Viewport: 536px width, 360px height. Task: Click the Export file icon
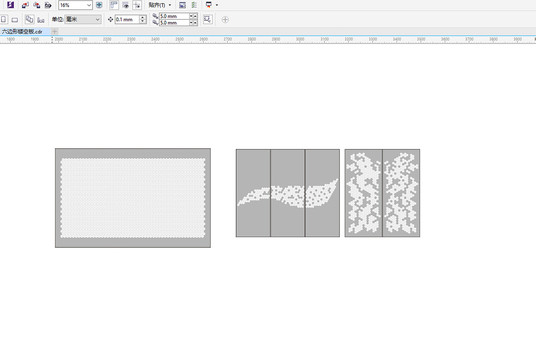[37, 5]
